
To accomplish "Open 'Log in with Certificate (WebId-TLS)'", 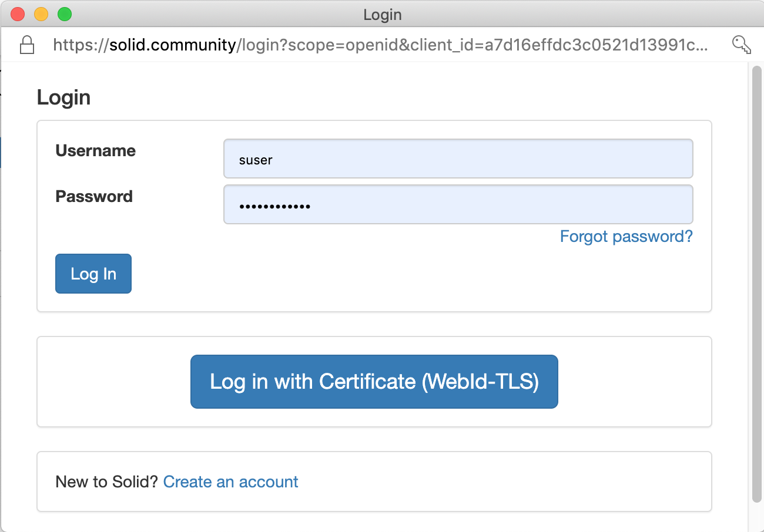I will point(374,382).
